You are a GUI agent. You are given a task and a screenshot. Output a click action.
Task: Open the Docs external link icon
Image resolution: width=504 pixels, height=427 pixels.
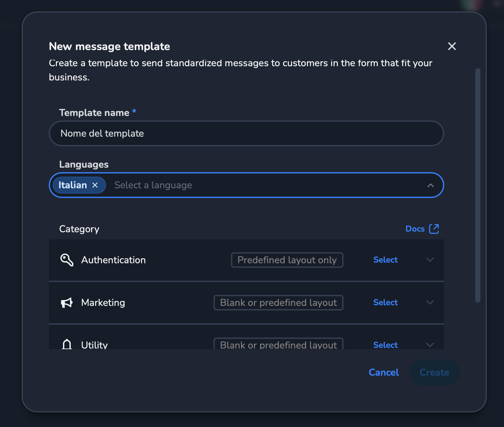(434, 229)
